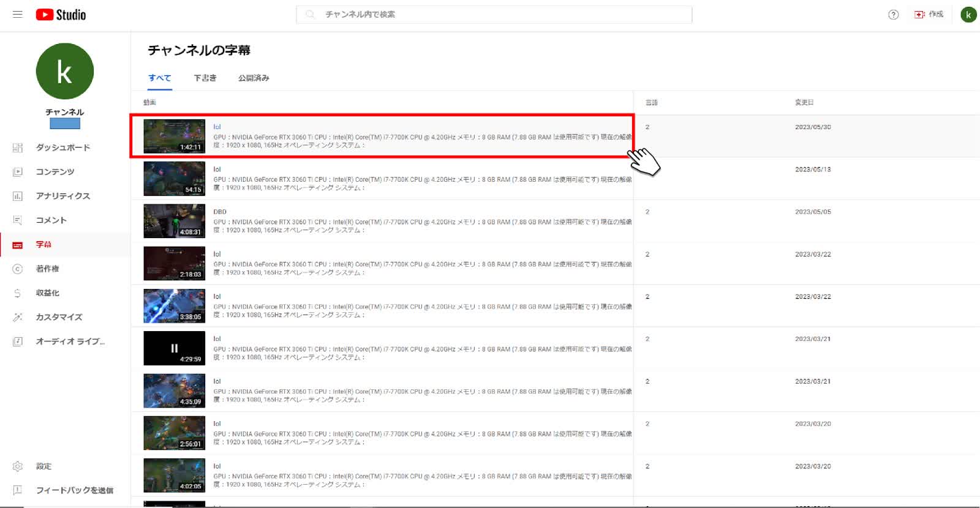Click the ダッシュボード dashboard icon
The image size is (980, 508).
pyautogui.click(x=18, y=148)
